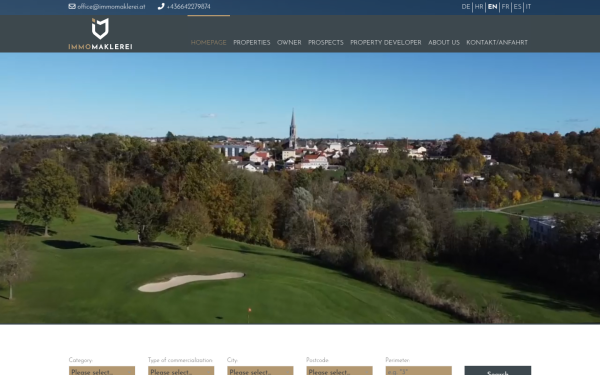This screenshot has width=600, height=375.
Task: Open the office@immomaklerei.at email link
Action: point(111,7)
